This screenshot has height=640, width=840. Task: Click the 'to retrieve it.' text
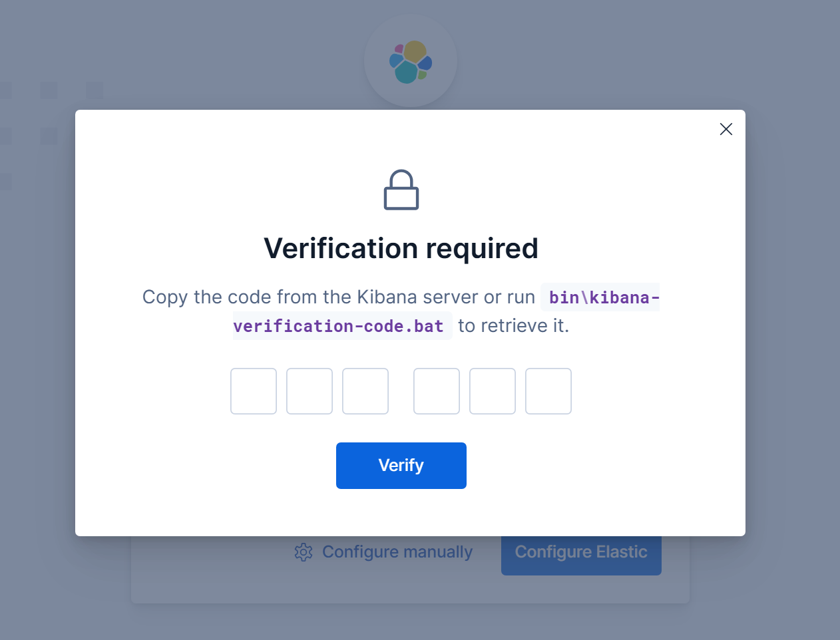pyautogui.click(x=514, y=326)
